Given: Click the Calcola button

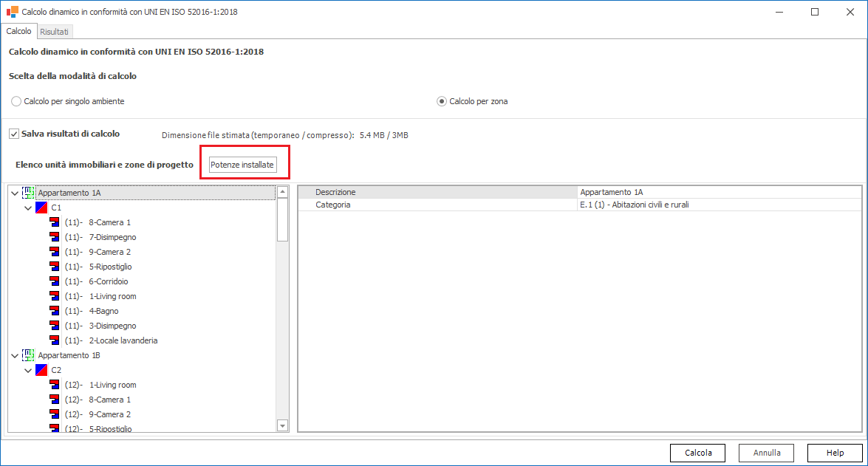Looking at the screenshot, I should (697, 453).
